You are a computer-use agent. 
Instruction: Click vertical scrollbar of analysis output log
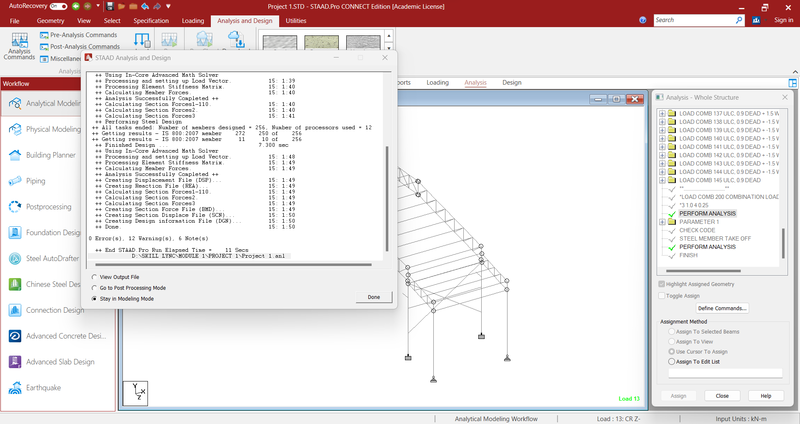387,199
